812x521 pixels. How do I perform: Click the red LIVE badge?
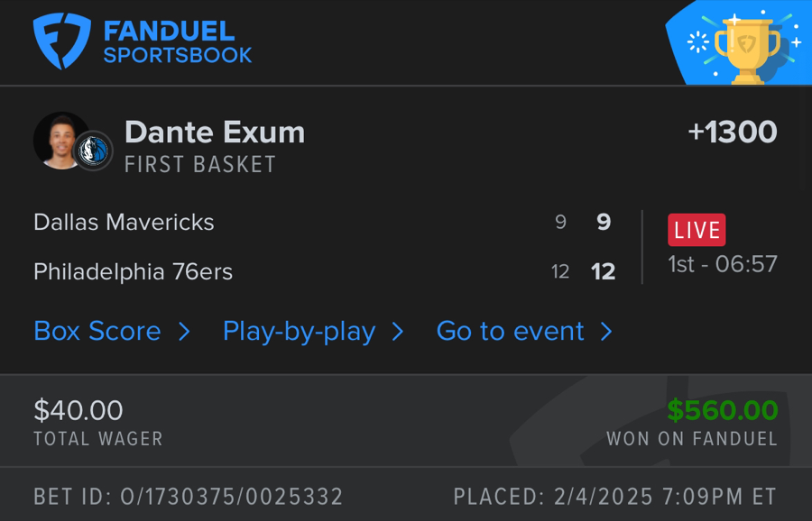pyautogui.click(x=697, y=230)
